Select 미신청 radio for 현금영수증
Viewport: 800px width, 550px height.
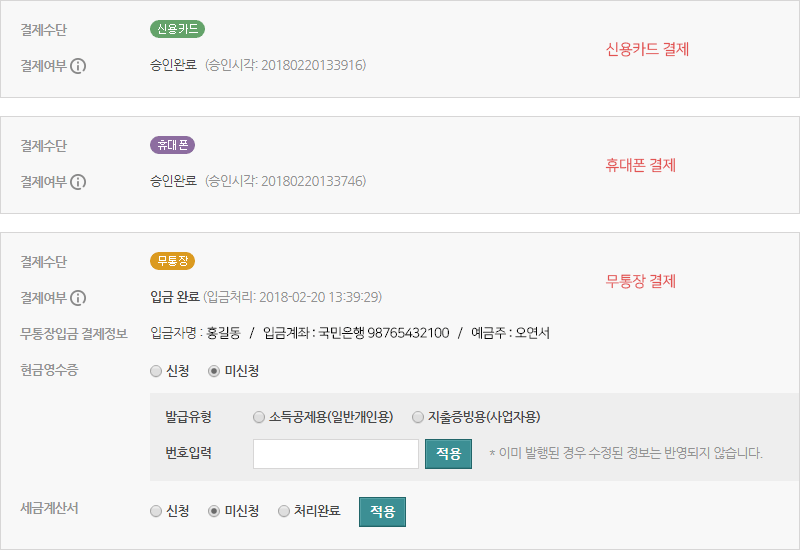click(214, 371)
